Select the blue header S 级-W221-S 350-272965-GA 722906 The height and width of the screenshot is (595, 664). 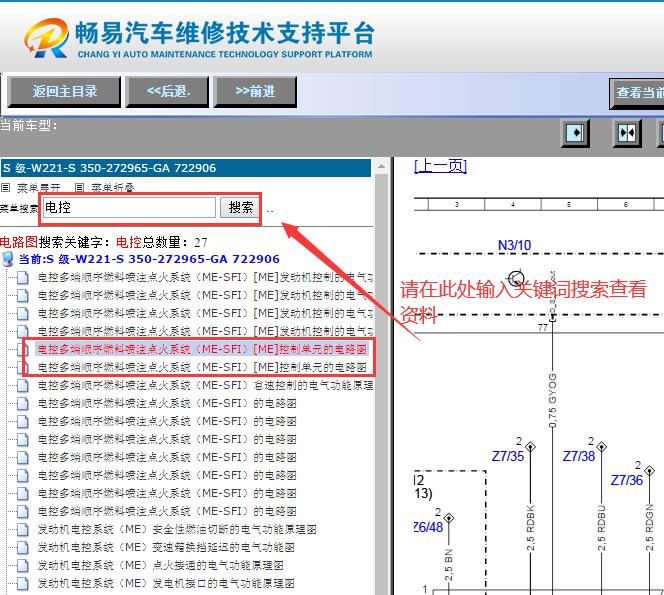(185, 168)
